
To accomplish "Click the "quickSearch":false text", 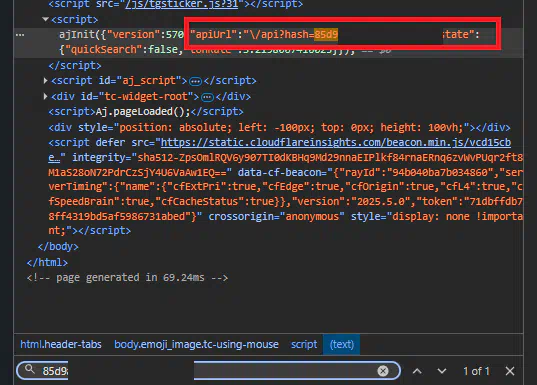I will click(x=122, y=50).
